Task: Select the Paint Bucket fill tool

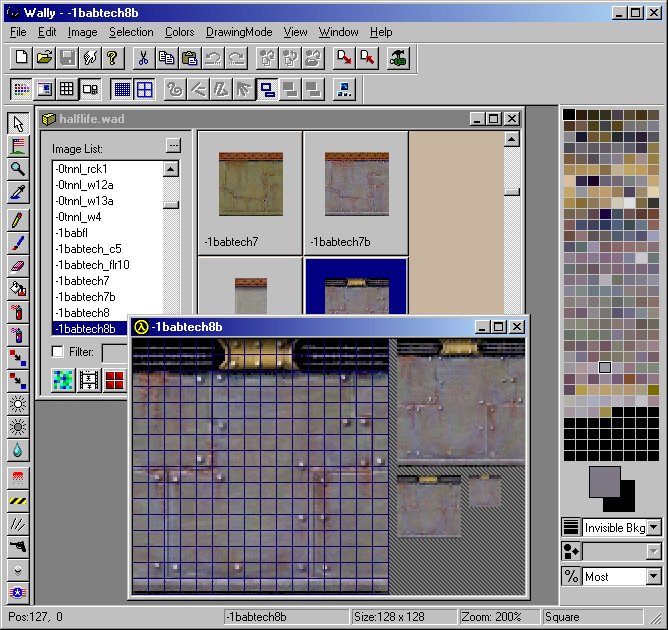Action: pyautogui.click(x=18, y=290)
